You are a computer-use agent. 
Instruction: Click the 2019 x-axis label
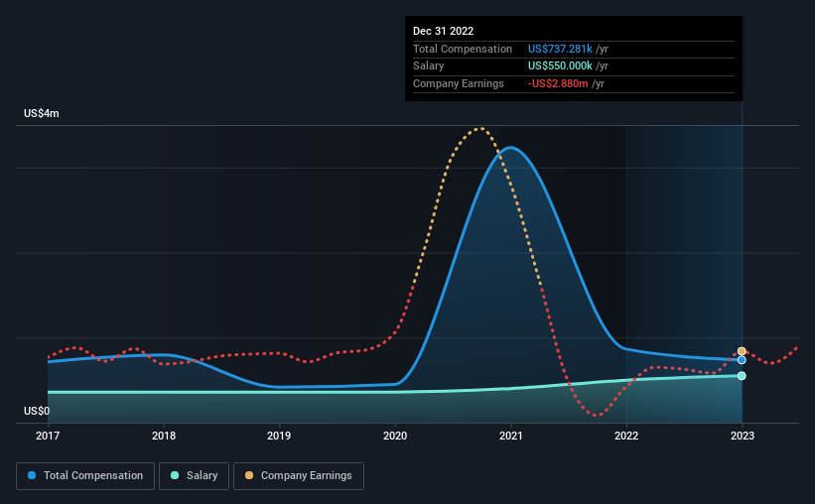tap(279, 436)
